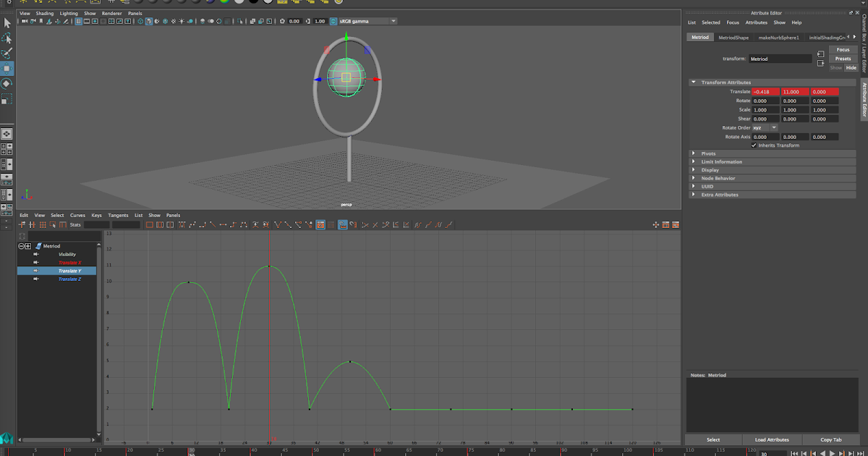Open the Curves menu in Graph Editor
868x456 pixels.
pos(77,215)
